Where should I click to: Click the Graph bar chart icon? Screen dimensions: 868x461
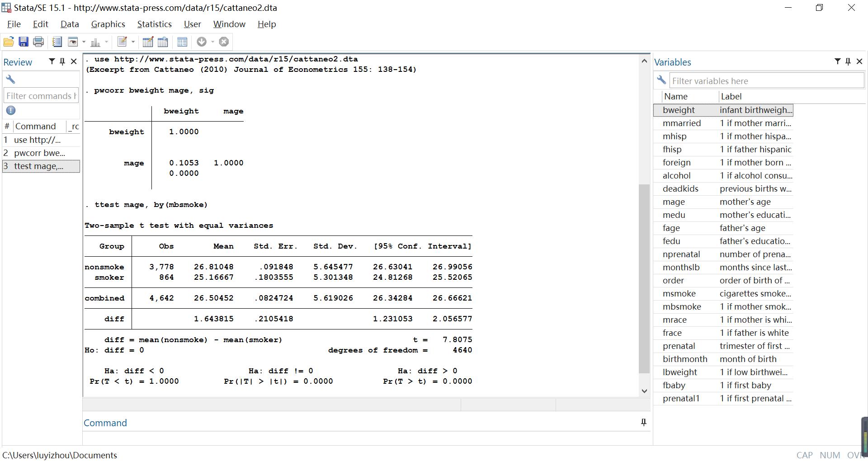coord(95,42)
